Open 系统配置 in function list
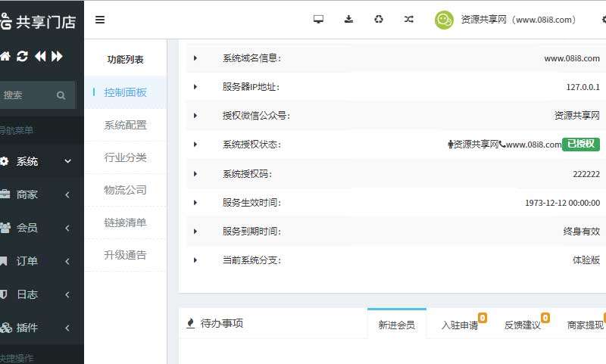Screen dimensions: 606x364 click(x=125, y=125)
